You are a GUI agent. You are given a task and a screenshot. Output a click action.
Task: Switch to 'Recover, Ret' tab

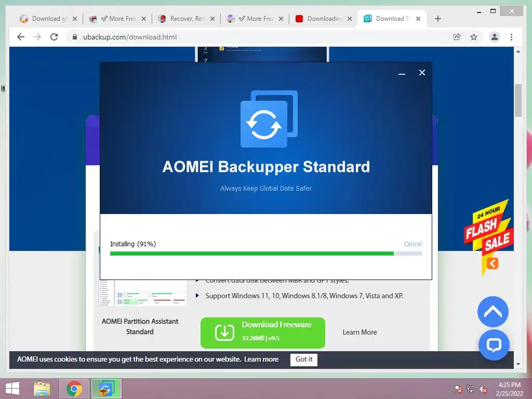pyautogui.click(x=186, y=19)
